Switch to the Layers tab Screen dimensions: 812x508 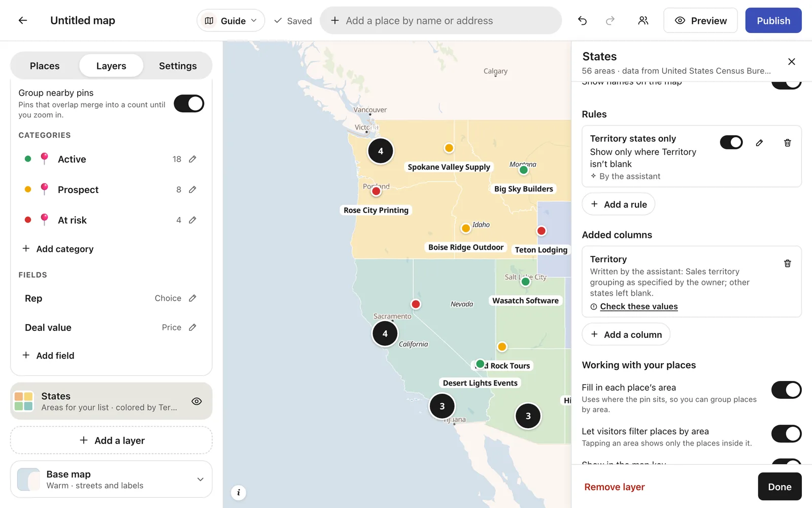[x=111, y=66]
